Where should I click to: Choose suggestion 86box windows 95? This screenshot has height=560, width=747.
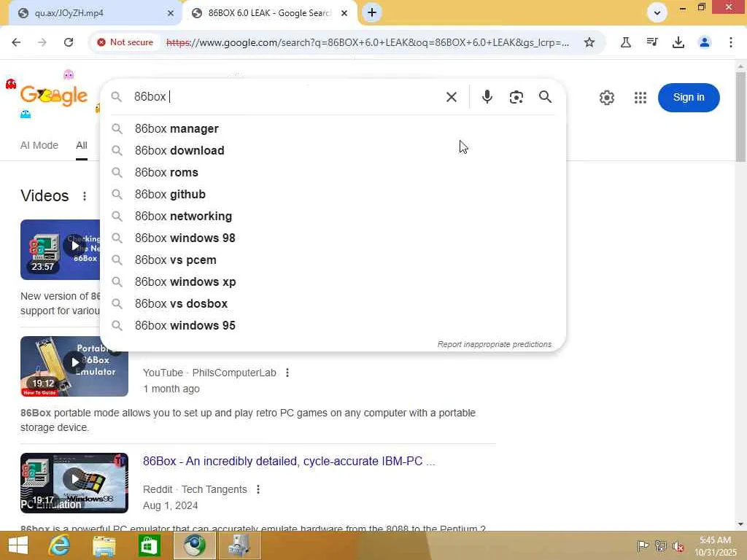(x=333, y=326)
